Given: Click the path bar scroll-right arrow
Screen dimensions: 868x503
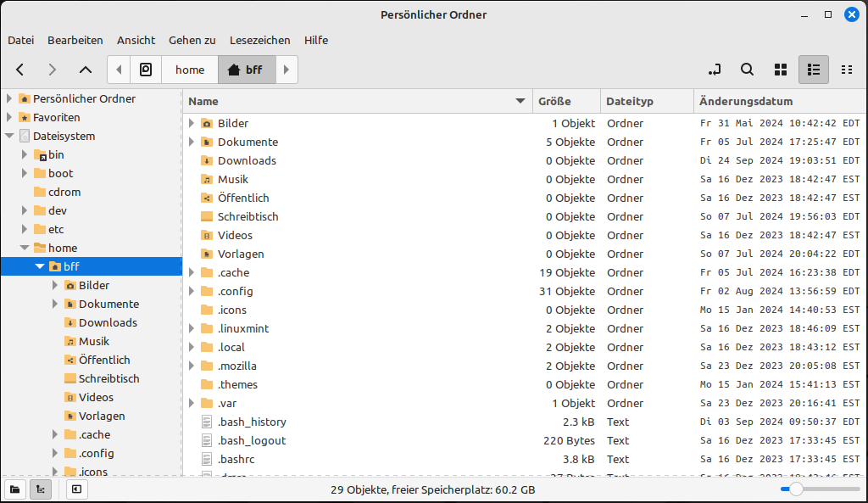Looking at the screenshot, I should (x=287, y=70).
